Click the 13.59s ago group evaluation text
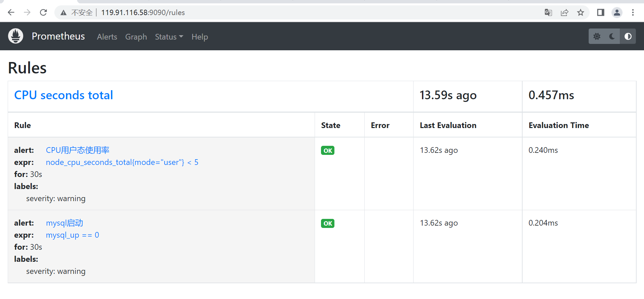 tap(448, 95)
